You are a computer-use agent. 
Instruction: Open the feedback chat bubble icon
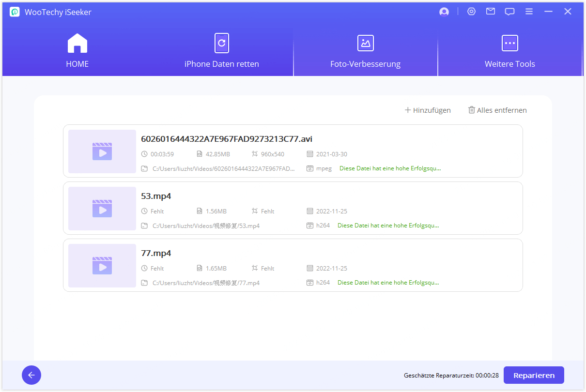[x=509, y=12]
